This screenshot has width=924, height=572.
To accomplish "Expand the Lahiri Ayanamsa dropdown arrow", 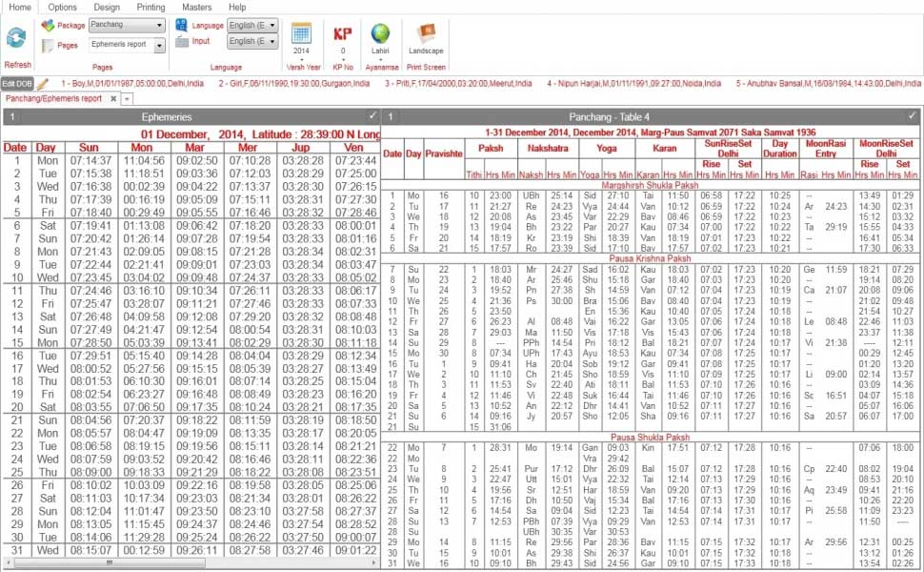I will 380,59.
